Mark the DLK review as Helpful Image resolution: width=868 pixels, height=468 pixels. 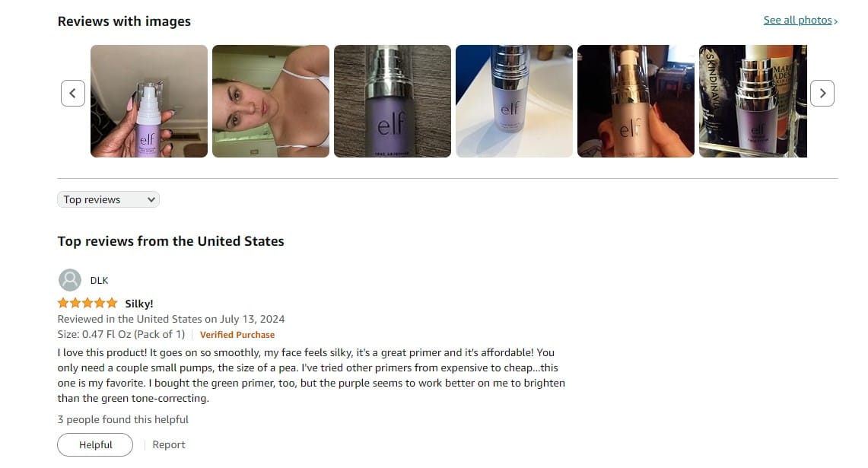[x=95, y=444]
